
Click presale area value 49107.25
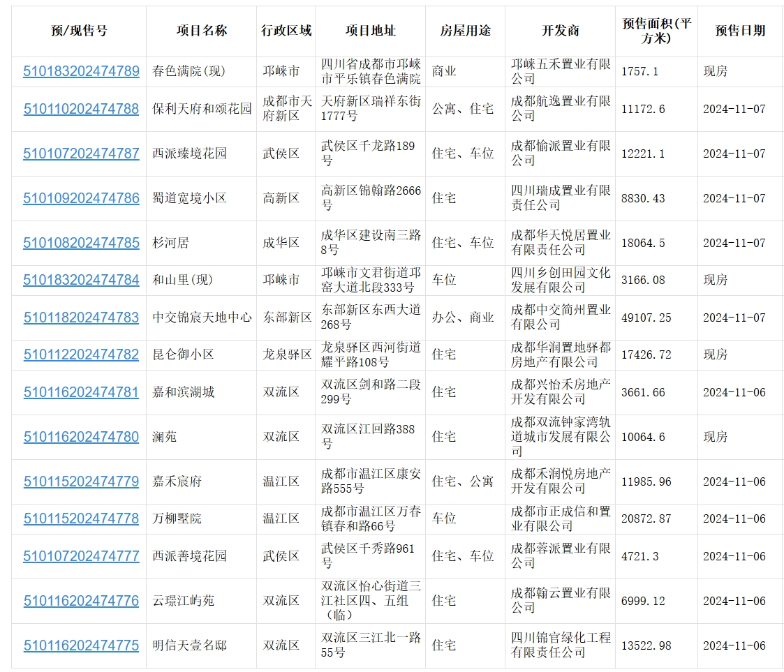tap(646, 318)
